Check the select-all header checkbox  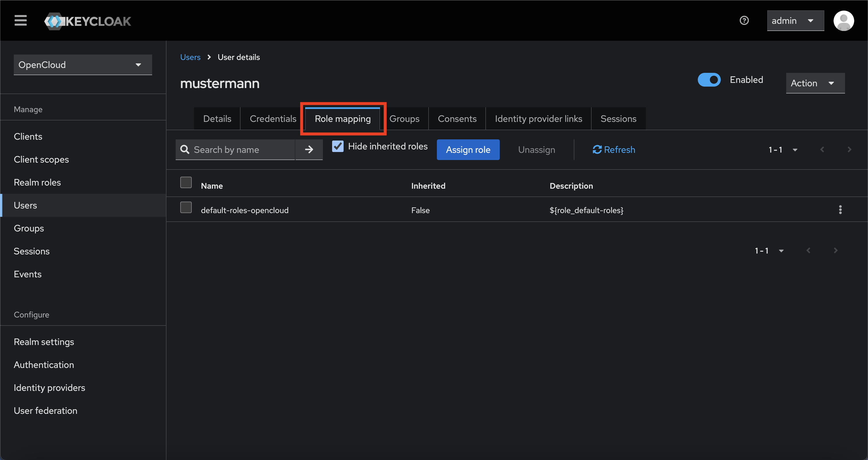tap(186, 182)
